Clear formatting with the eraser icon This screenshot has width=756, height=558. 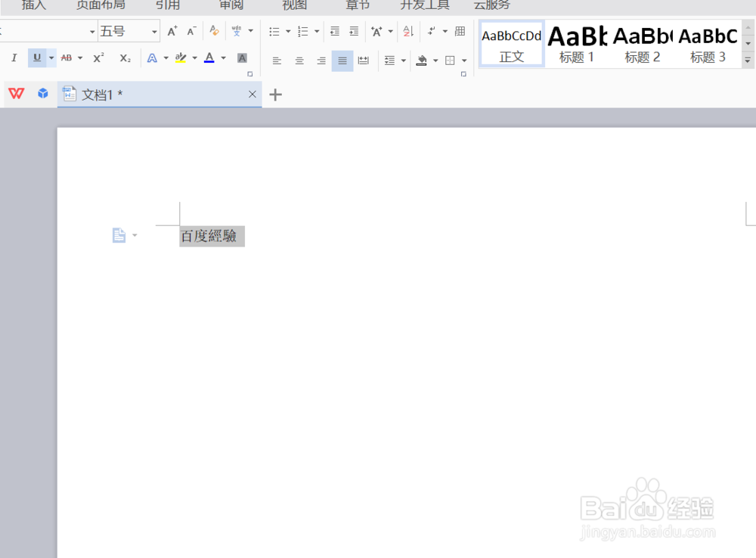(215, 31)
